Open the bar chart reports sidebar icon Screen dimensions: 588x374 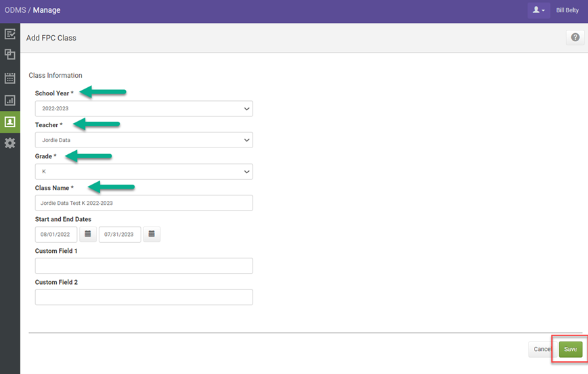tap(10, 100)
